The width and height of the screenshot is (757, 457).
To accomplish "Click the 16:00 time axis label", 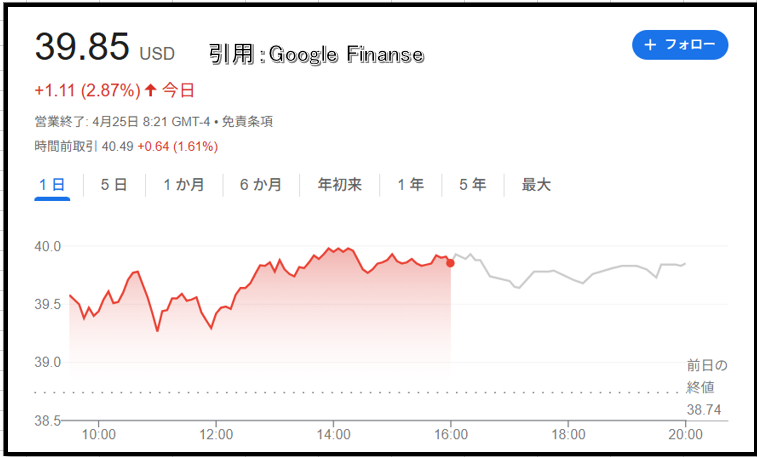I will (450, 434).
